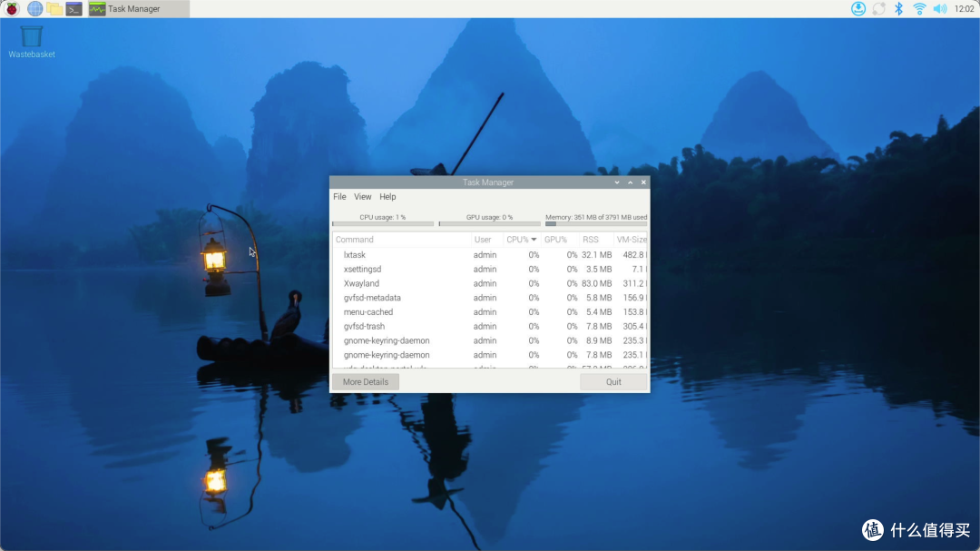The height and width of the screenshot is (551, 980).
Task: Maximize Task Manager with the up chevron
Action: pos(630,182)
